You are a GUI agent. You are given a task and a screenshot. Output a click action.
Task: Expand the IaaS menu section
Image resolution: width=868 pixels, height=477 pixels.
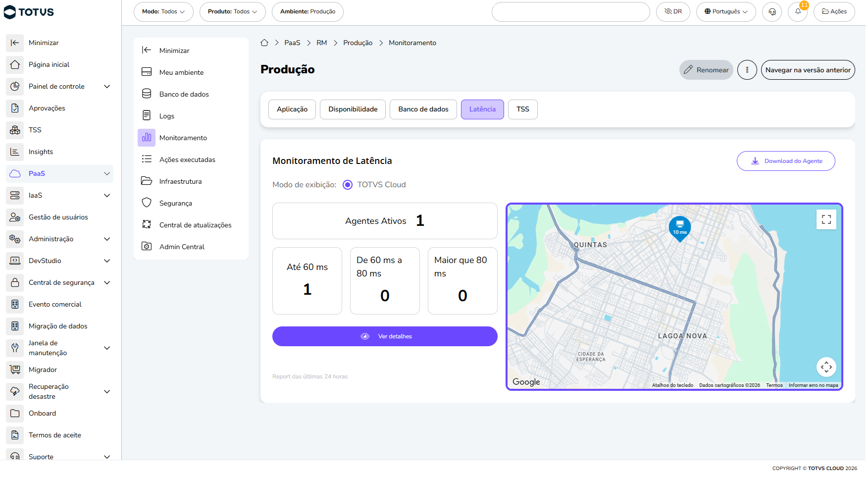point(107,195)
